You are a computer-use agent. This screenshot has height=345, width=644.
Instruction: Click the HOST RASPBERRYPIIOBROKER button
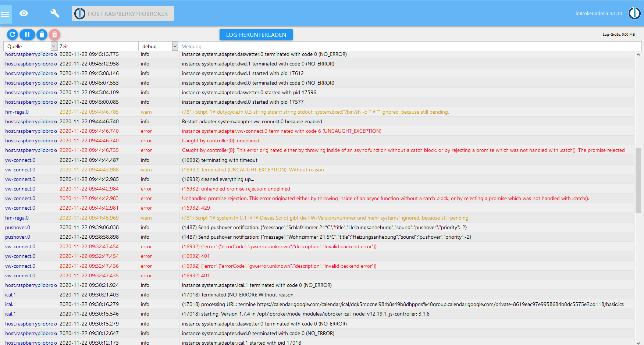point(123,14)
